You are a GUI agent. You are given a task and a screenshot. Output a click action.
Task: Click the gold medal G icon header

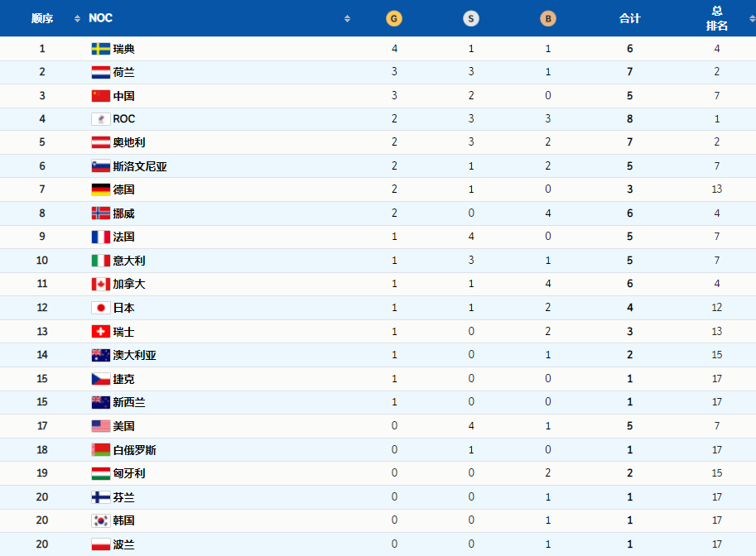click(394, 19)
